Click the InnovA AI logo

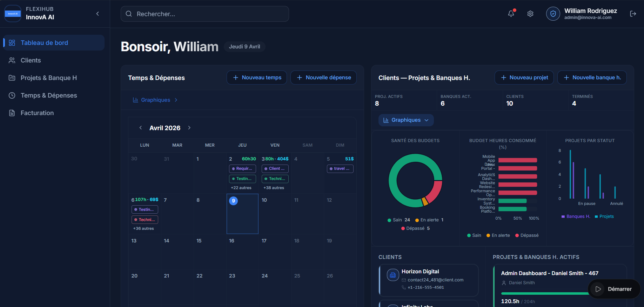pyautogui.click(x=13, y=14)
